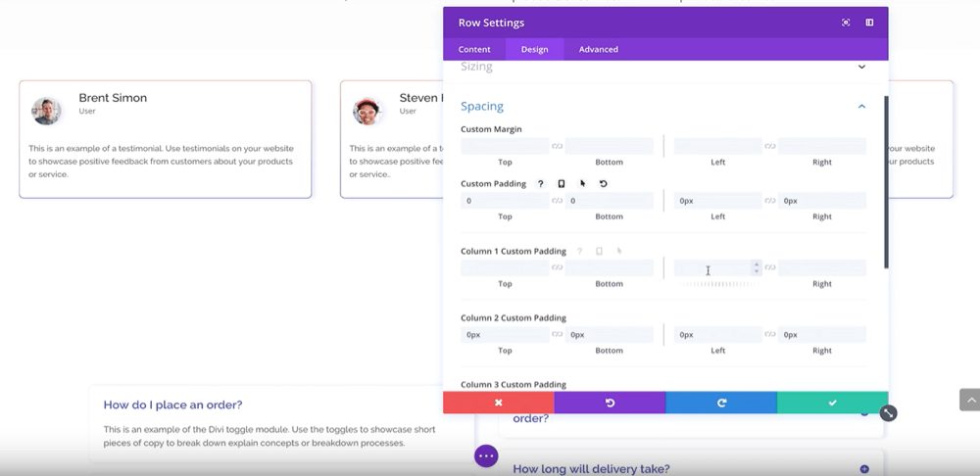Click the Column 3 Custom Padding label

click(514, 384)
